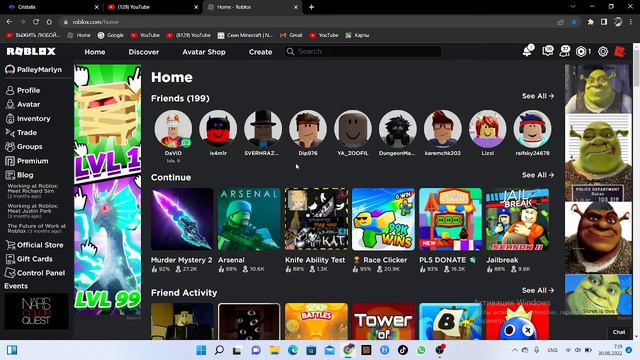Open a new browser tab

click(311, 7)
